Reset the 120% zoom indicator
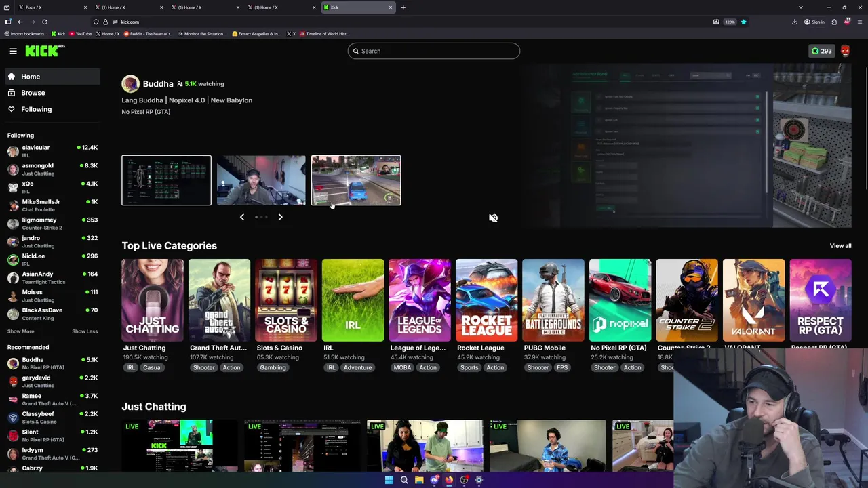Screen dimensions: 868x488 (x=730, y=22)
